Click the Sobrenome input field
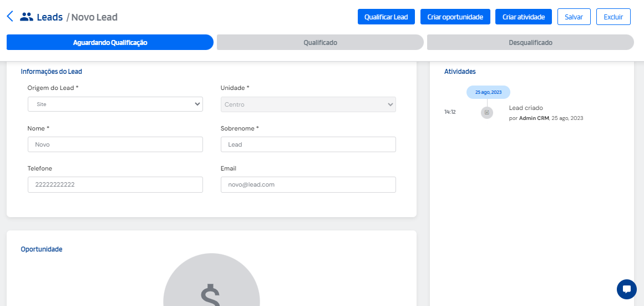The image size is (644, 306). click(308, 144)
